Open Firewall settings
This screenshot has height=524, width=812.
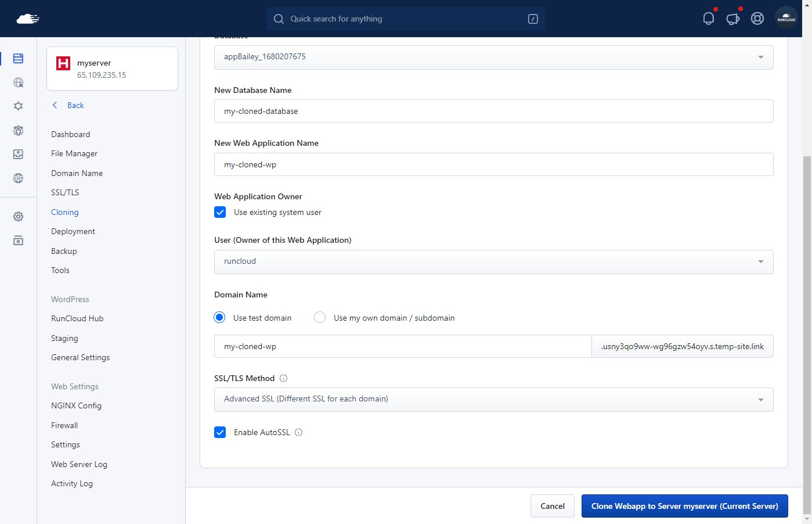coord(64,425)
